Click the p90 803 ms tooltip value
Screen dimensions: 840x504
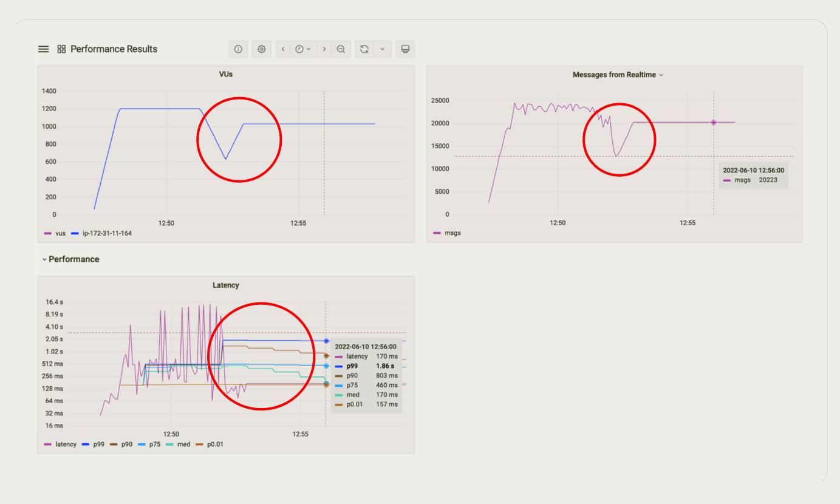[386, 376]
